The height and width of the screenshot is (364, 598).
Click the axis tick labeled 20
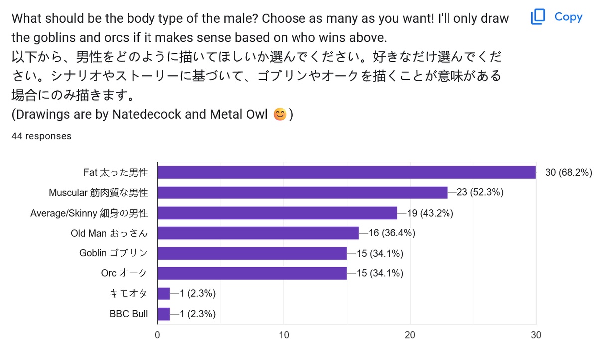tap(410, 335)
